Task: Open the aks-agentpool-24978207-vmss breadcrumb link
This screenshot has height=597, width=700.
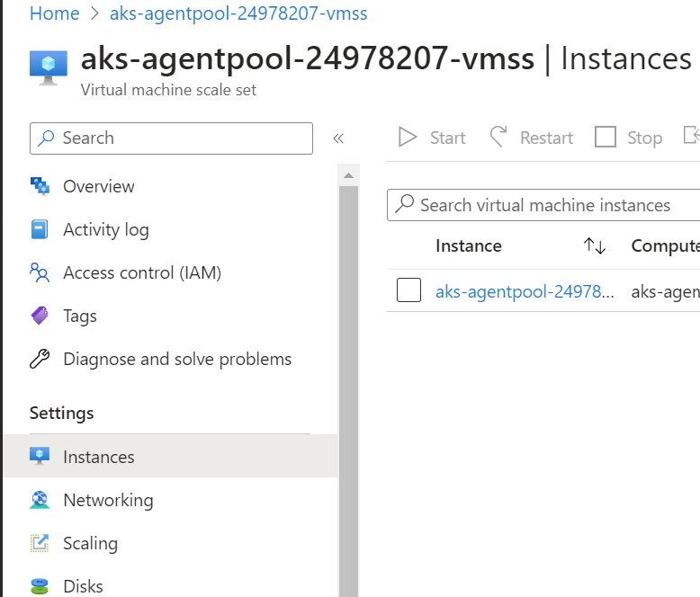Action: (x=238, y=13)
